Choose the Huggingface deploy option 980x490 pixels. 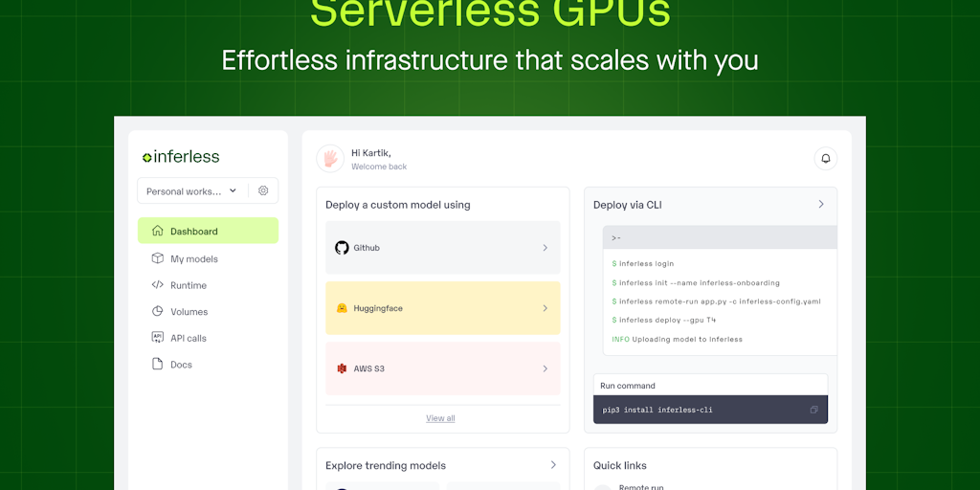442,308
